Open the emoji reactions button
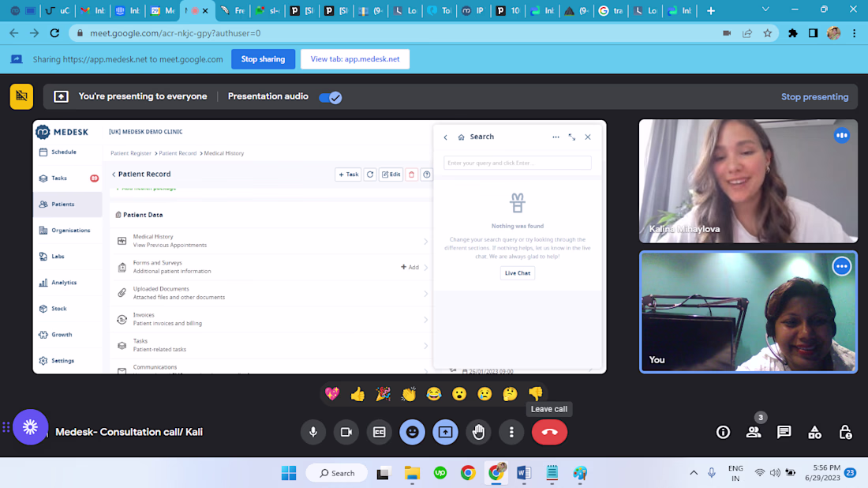The width and height of the screenshot is (868, 488). [x=413, y=432]
